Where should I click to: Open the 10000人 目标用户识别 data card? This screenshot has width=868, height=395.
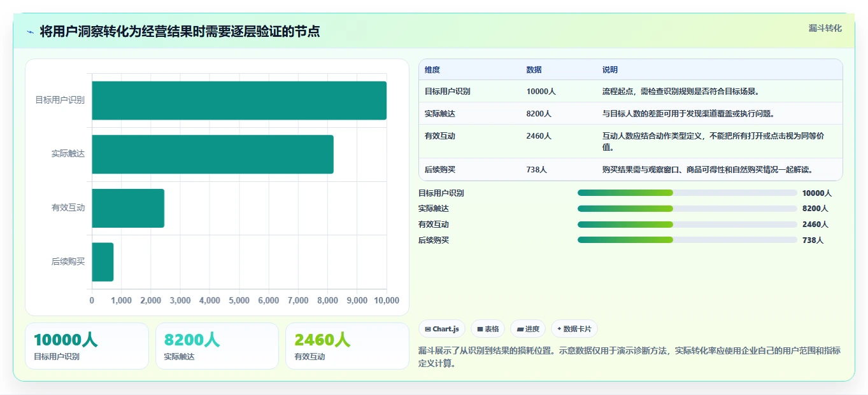point(87,346)
